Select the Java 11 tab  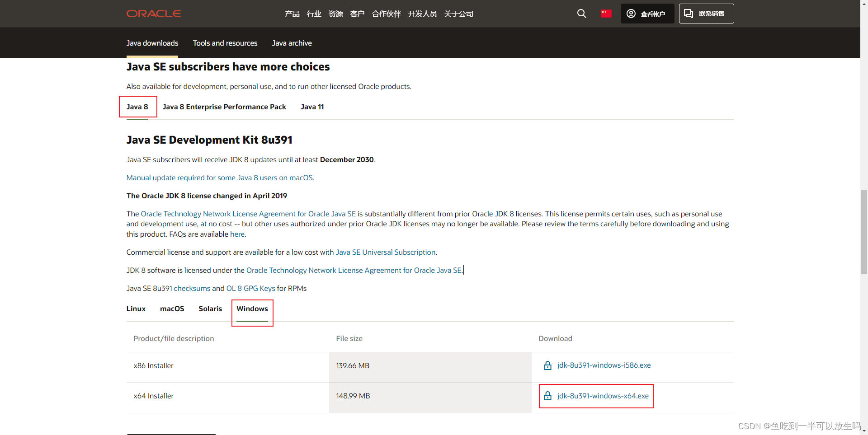pos(312,107)
